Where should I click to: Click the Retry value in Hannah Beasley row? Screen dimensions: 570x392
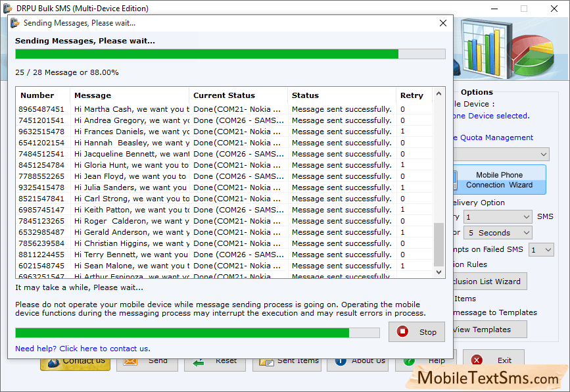(x=402, y=143)
